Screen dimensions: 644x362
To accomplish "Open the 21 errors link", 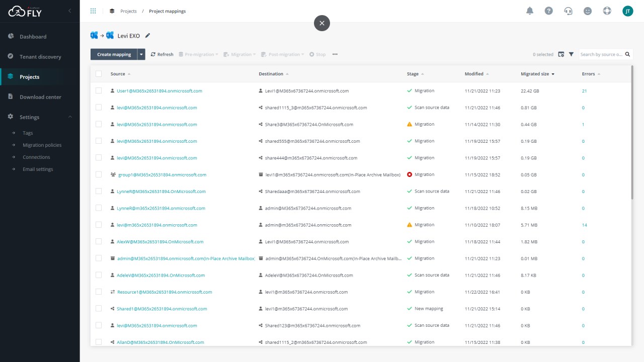I will click(584, 91).
